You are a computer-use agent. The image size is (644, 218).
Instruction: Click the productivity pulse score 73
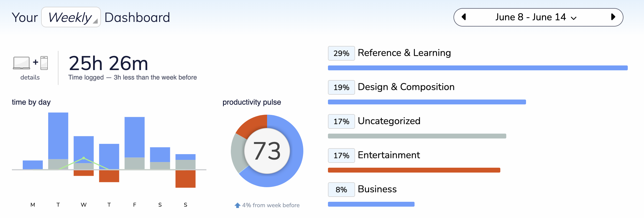click(x=267, y=151)
